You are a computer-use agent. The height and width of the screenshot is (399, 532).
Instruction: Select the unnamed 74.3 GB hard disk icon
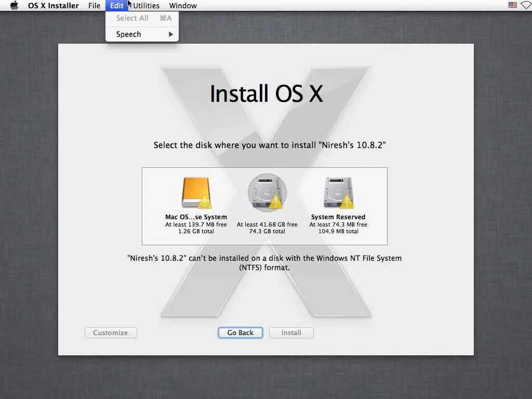pyautogui.click(x=268, y=192)
